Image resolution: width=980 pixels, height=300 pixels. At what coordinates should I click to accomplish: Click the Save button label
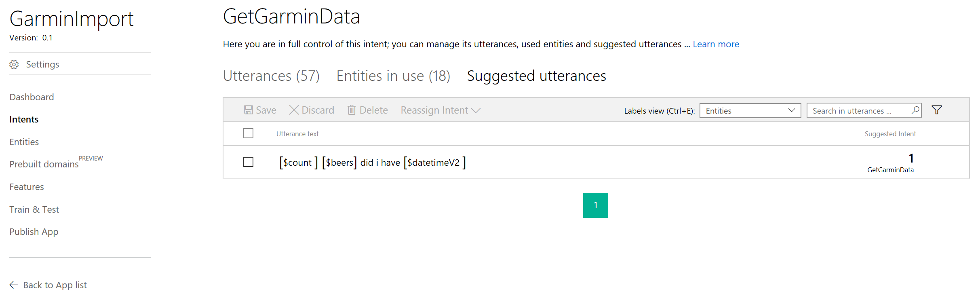click(266, 110)
